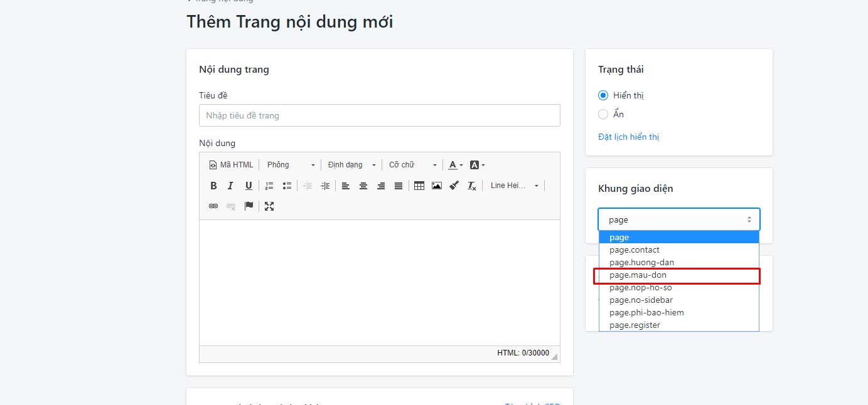Insert a hyperlink
Image resolution: width=868 pixels, height=405 pixels.
[213, 206]
